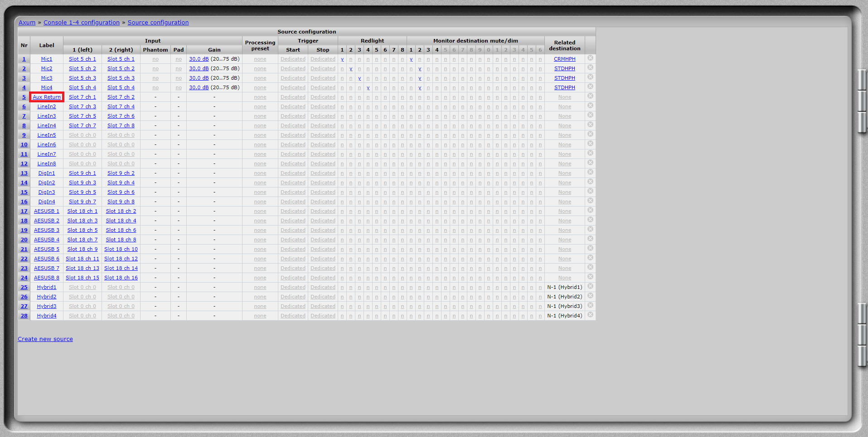Remove the LineIn8 source via delete icon
Screen dimensions: 868x437
click(590, 163)
